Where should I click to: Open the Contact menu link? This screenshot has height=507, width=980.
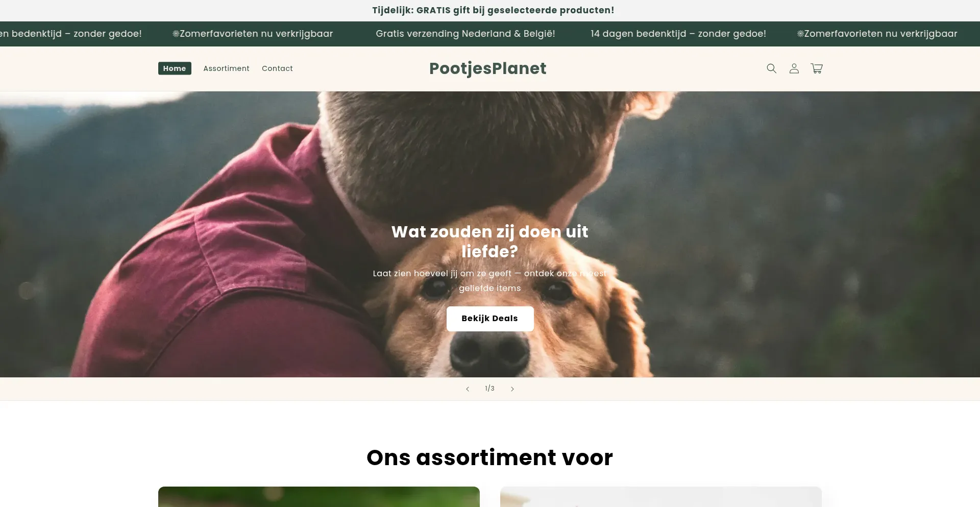coord(277,68)
